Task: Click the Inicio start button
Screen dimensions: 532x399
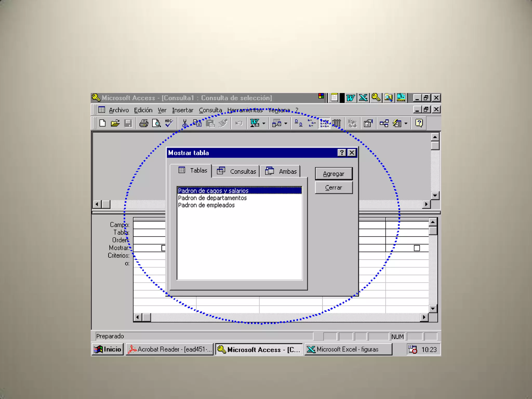Action: point(108,349)
